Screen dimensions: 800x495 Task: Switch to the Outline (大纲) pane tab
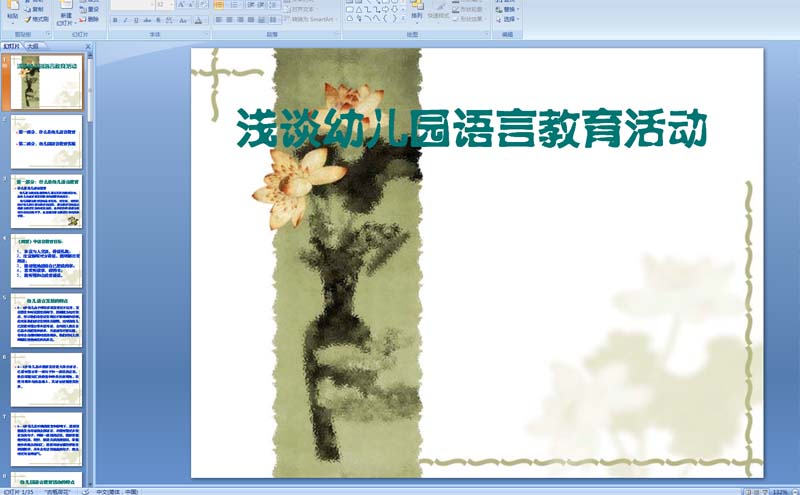32,46
